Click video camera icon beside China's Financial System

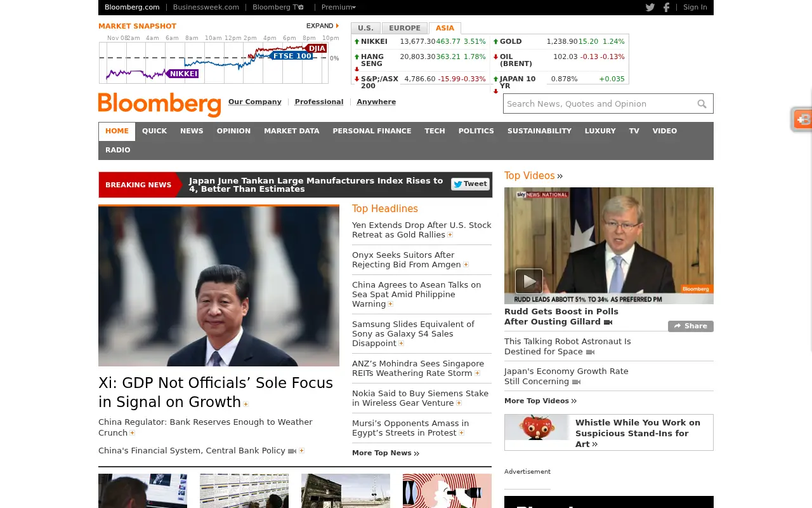click(x=292, y=451)
